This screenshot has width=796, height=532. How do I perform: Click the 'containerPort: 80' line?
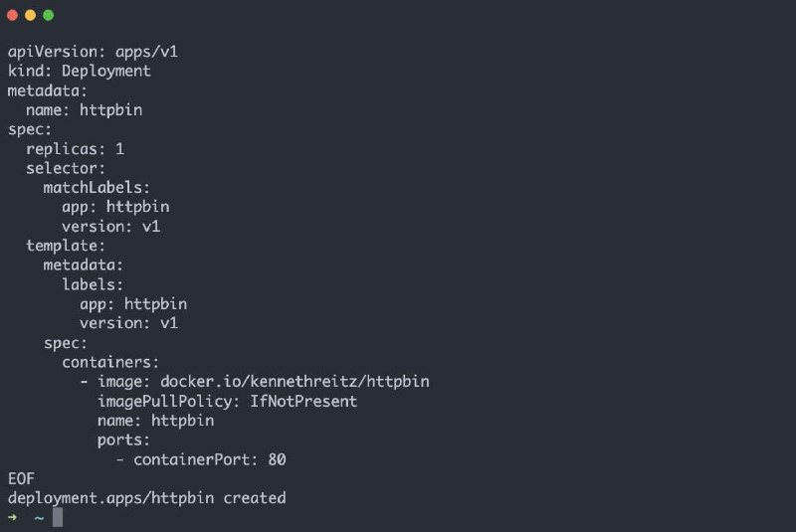point(210,459)
